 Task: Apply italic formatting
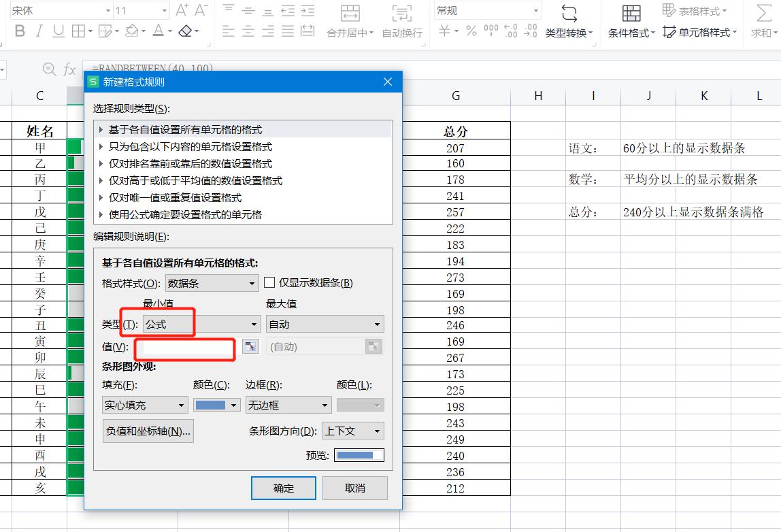pos(39,31)
